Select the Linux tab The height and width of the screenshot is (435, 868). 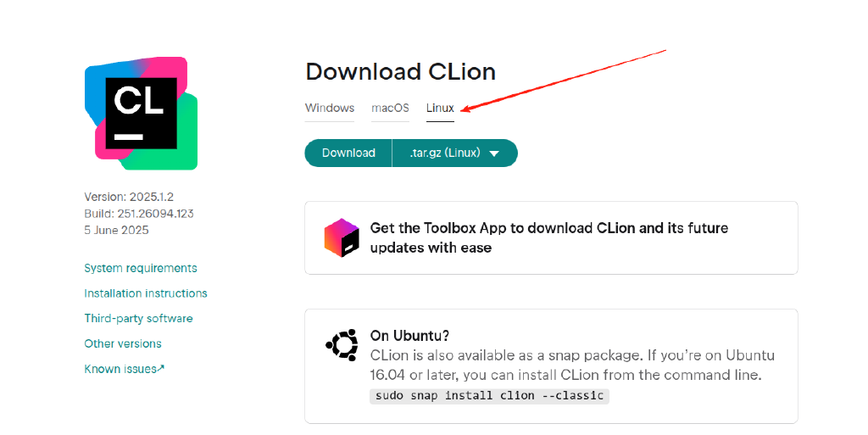[440, 108]
